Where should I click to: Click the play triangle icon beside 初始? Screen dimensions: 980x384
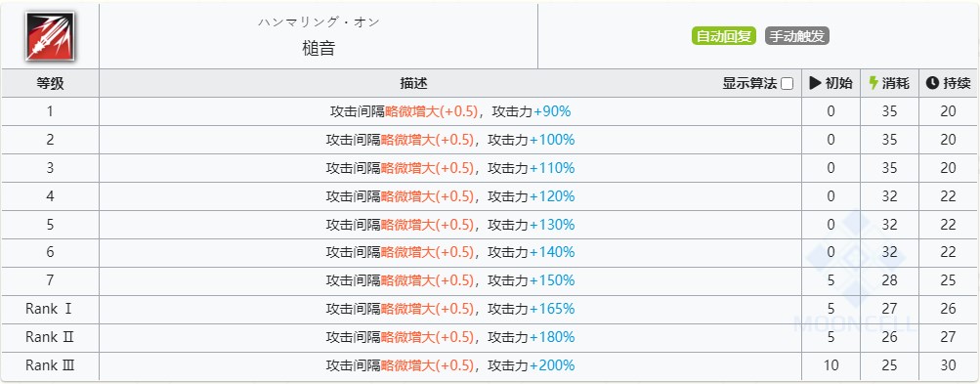pyautogui.click(x=815, y=83)
